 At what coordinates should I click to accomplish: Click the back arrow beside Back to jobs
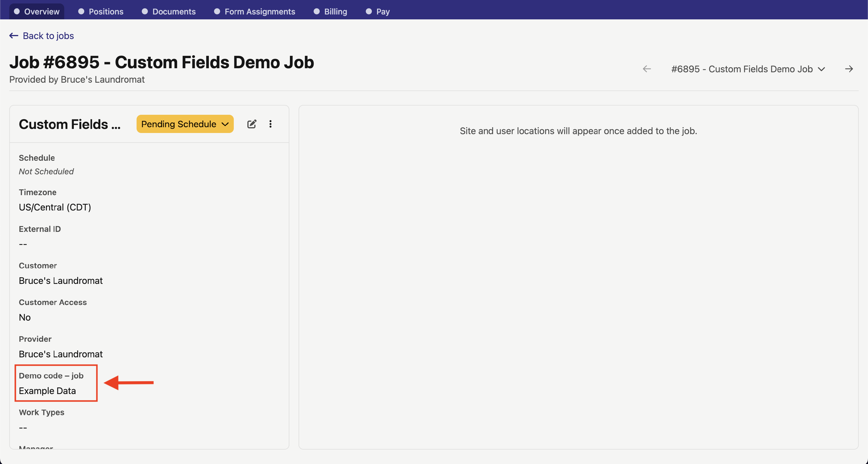[14, 36]
